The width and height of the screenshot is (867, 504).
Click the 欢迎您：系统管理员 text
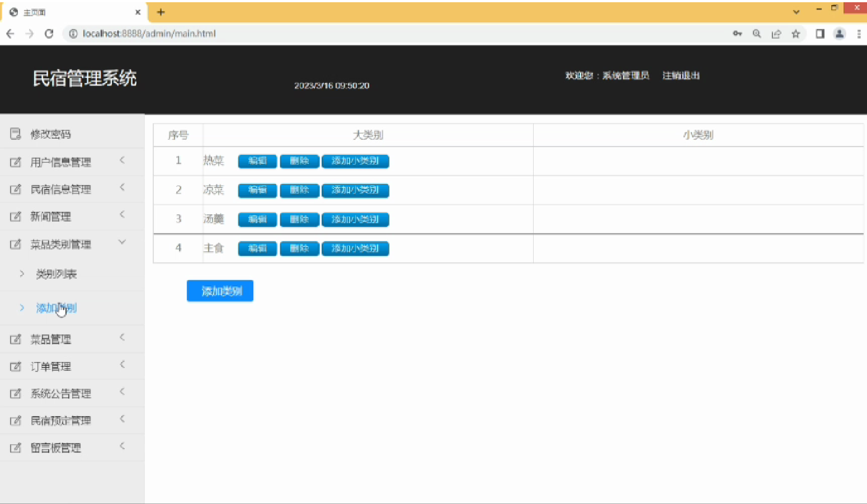(607, 76)
